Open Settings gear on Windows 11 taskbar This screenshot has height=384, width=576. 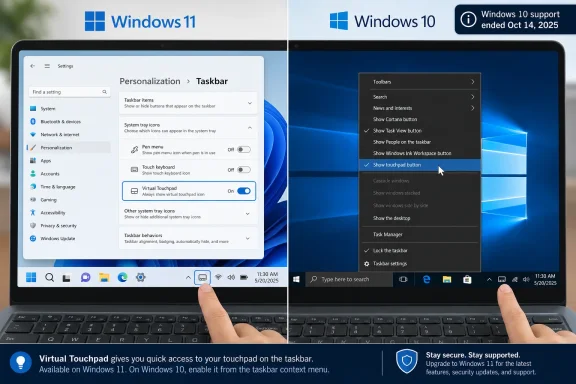pos(140,277)
